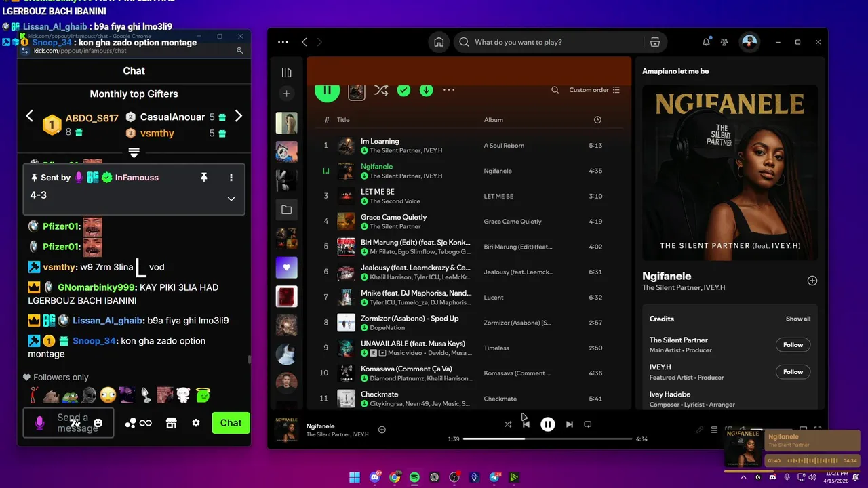Viewport: 868px width, 488px height.
Task: Seek on the song progress bar
Action: [x=547, y=439]
